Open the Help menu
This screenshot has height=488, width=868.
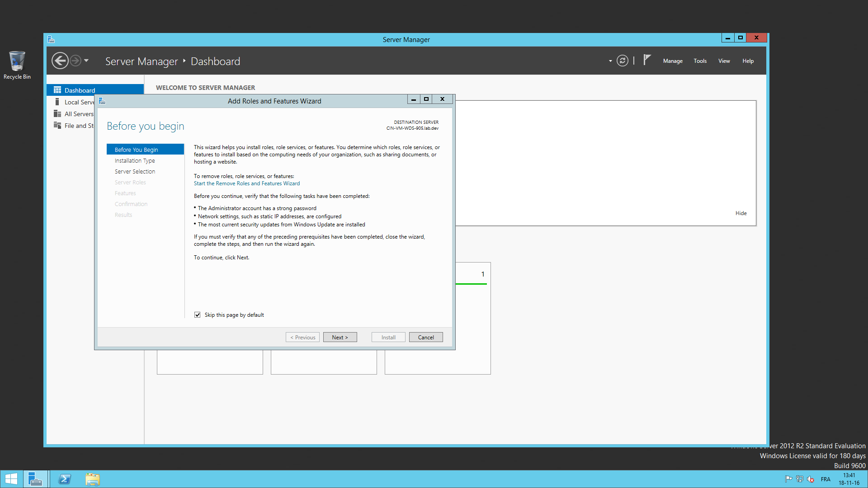coord(748,61)
